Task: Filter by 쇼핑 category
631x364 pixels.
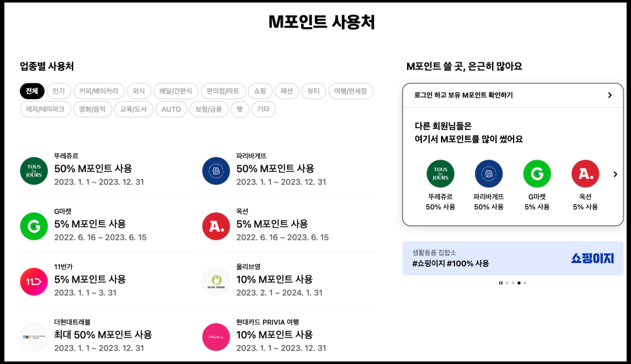Action: point(260,91)
